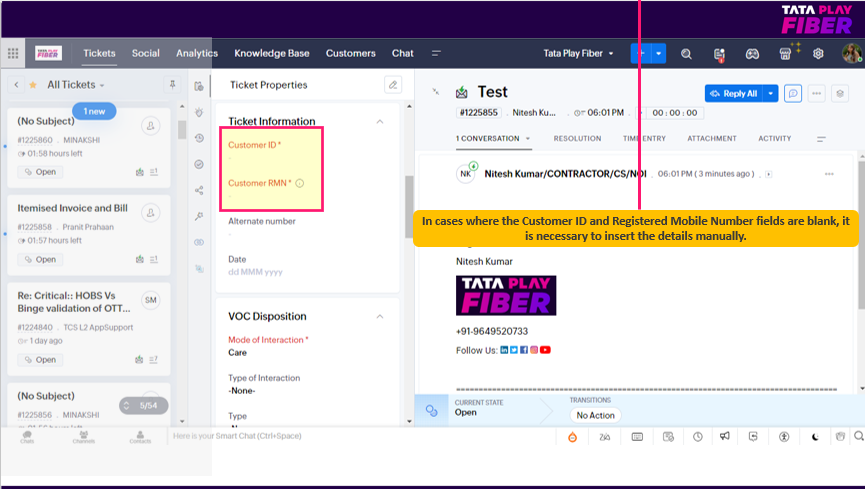Open the notifications icon in header

point(719,54)
